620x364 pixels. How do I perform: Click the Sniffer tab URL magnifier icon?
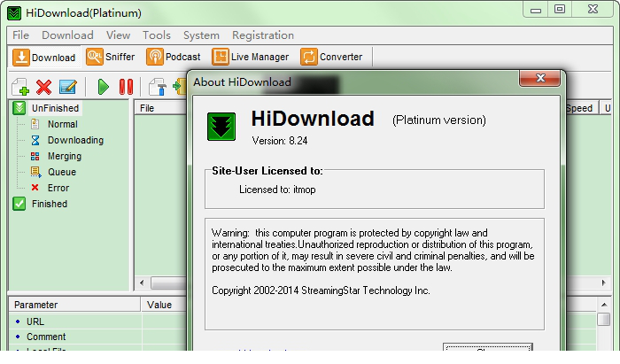coord(95,57)
